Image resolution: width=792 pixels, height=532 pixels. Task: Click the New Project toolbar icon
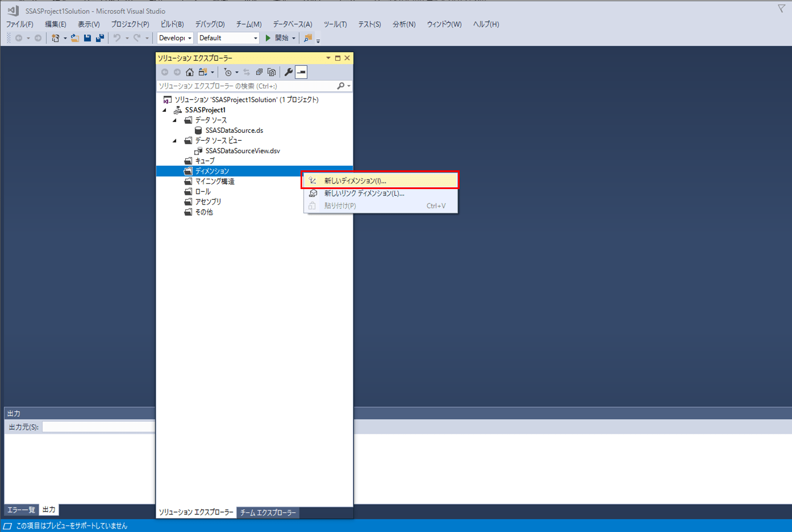pos(55,38)
